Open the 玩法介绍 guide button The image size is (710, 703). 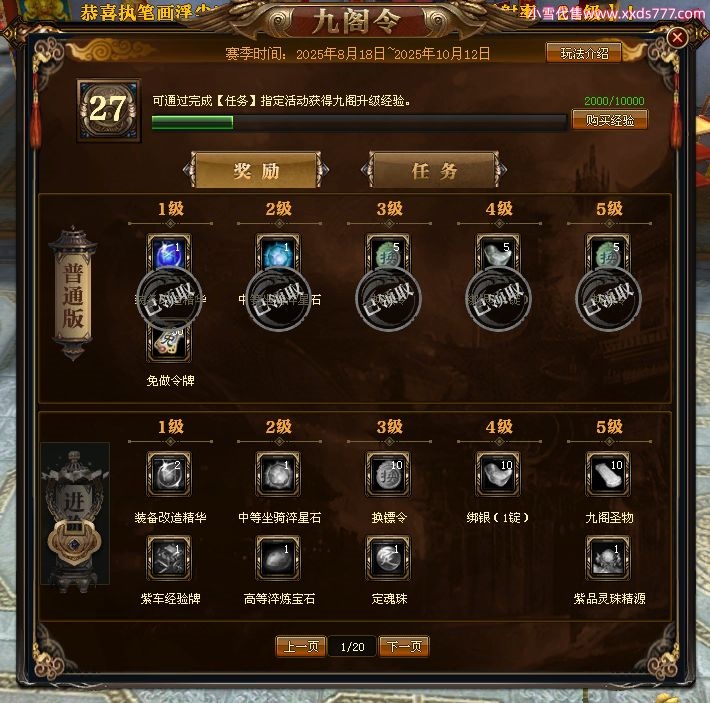[x=584, y=53]
